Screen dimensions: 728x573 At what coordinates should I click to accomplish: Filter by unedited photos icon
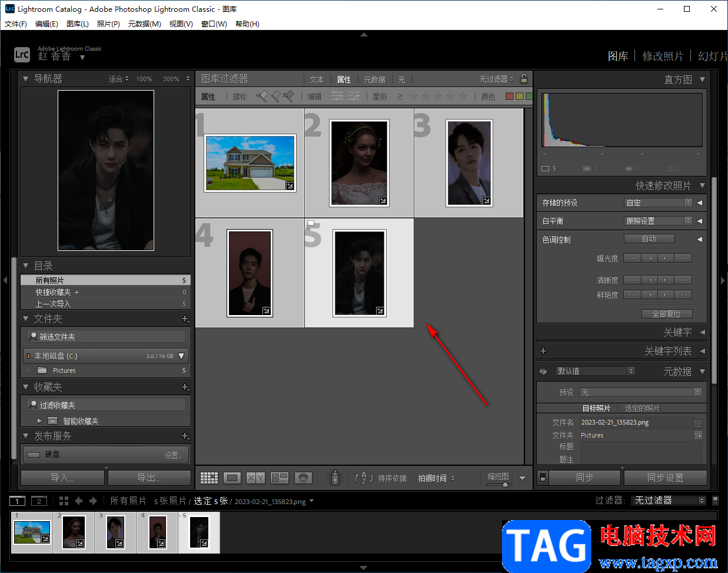point(354,96)
